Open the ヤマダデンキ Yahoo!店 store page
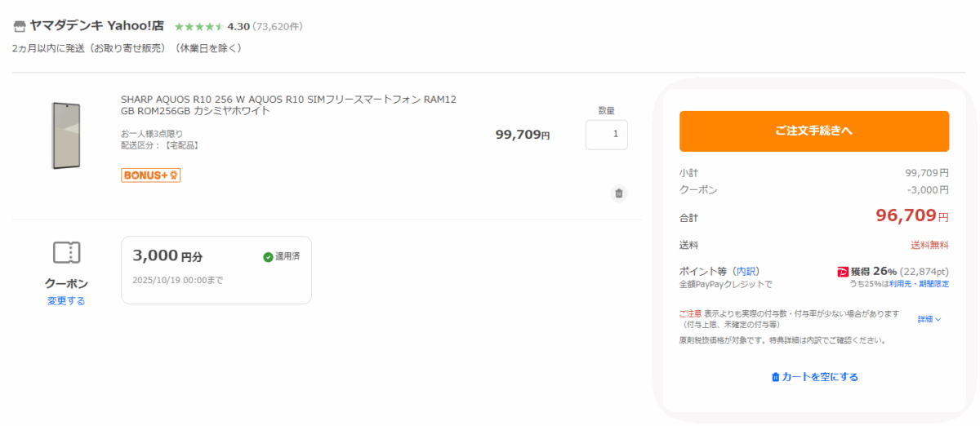Image resolution: width=980 pixels, height=426 pixels. pos(97,25)
